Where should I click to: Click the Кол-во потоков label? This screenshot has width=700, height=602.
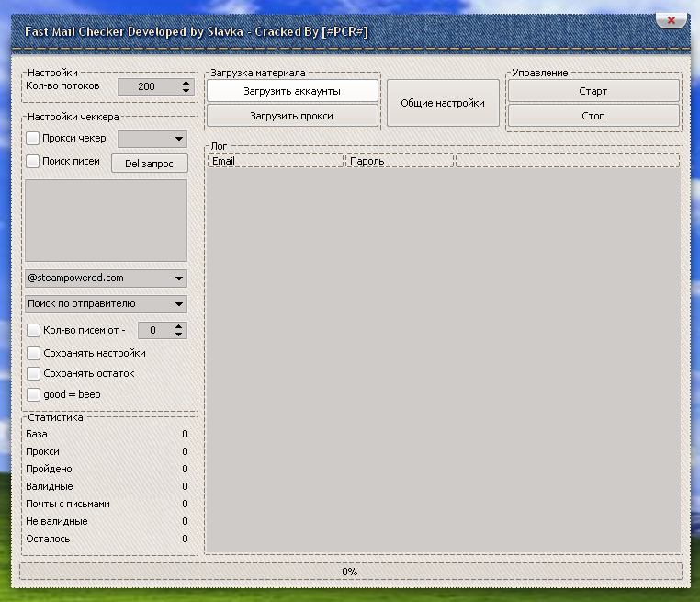(x=62, y=85)
